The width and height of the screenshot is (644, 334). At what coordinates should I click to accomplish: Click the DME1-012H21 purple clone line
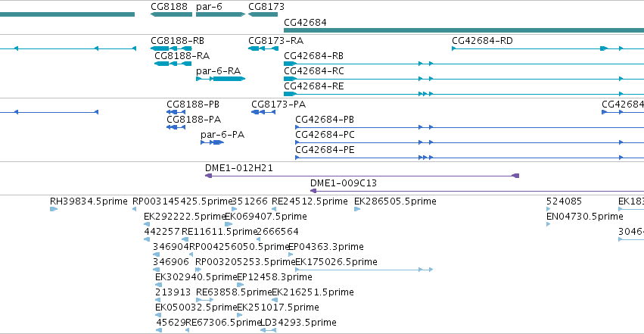pyautogui.click(x=362, y=176)
